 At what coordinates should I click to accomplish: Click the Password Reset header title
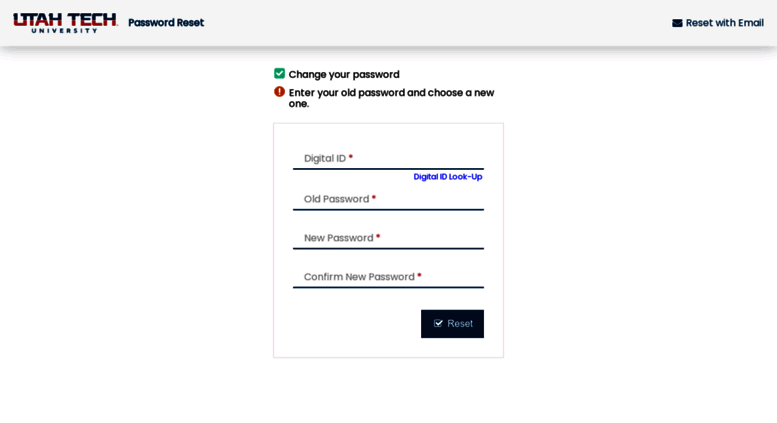tap(166, 23)
